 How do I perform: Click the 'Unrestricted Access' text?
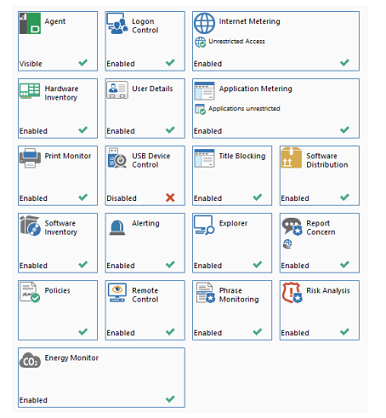(237, 41)
